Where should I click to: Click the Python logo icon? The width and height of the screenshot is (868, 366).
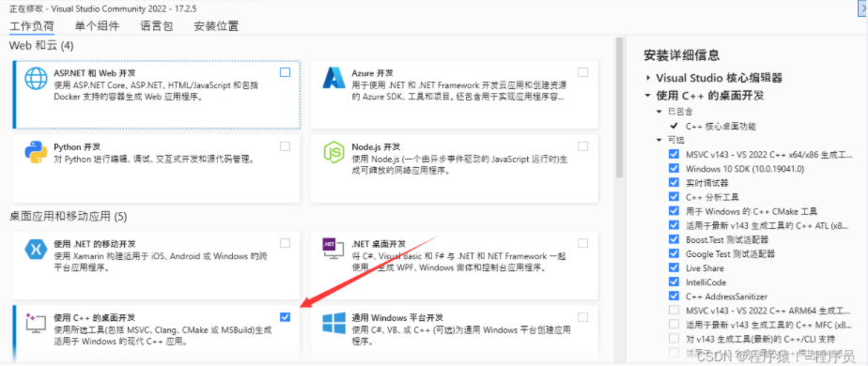point(36,152)
